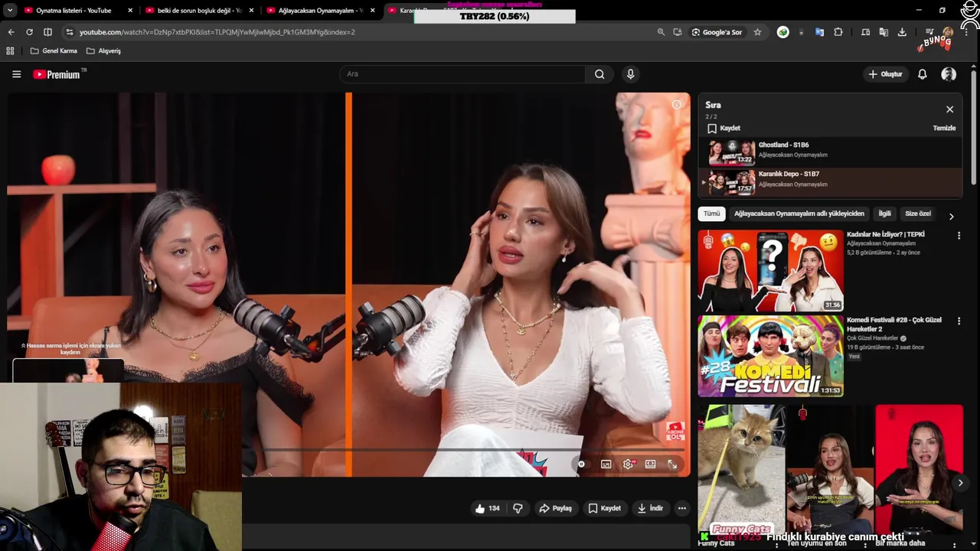The width and height of the screenshot is (980, 551).
Task: Toggle browser split view icon
Action: tap(47, 32)
